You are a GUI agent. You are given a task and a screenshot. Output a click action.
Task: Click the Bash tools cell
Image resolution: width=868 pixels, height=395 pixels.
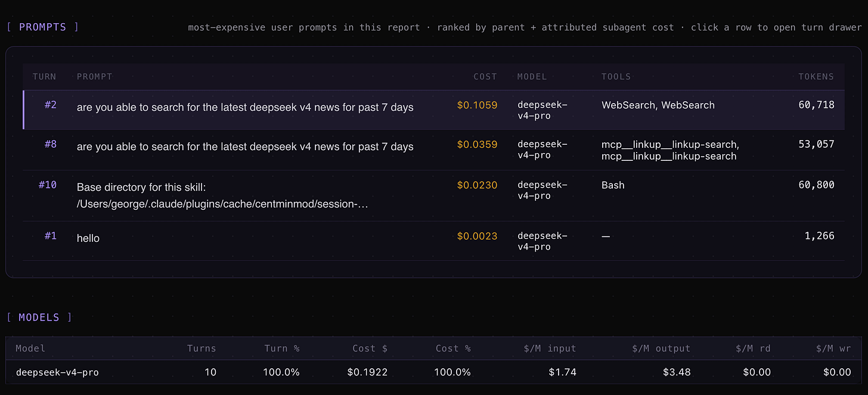613,185
